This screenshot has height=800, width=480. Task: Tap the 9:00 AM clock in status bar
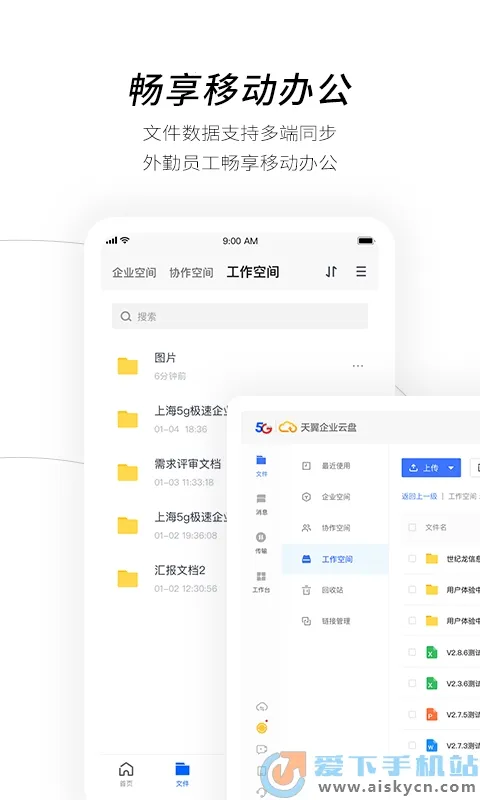240,241
